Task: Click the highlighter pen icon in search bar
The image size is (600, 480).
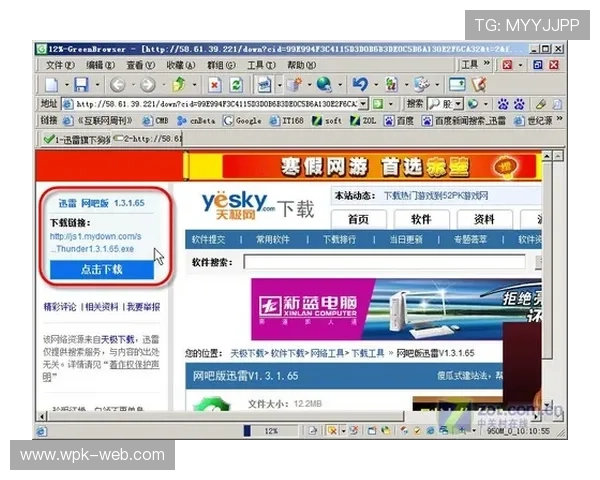Action: (541, 104)
